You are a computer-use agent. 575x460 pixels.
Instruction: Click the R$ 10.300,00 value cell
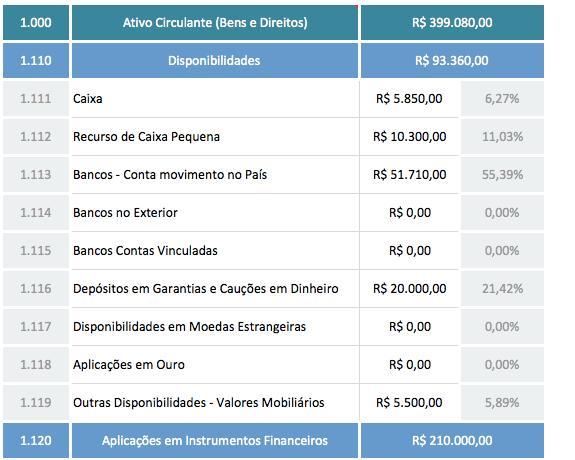(x=409, y=137)
